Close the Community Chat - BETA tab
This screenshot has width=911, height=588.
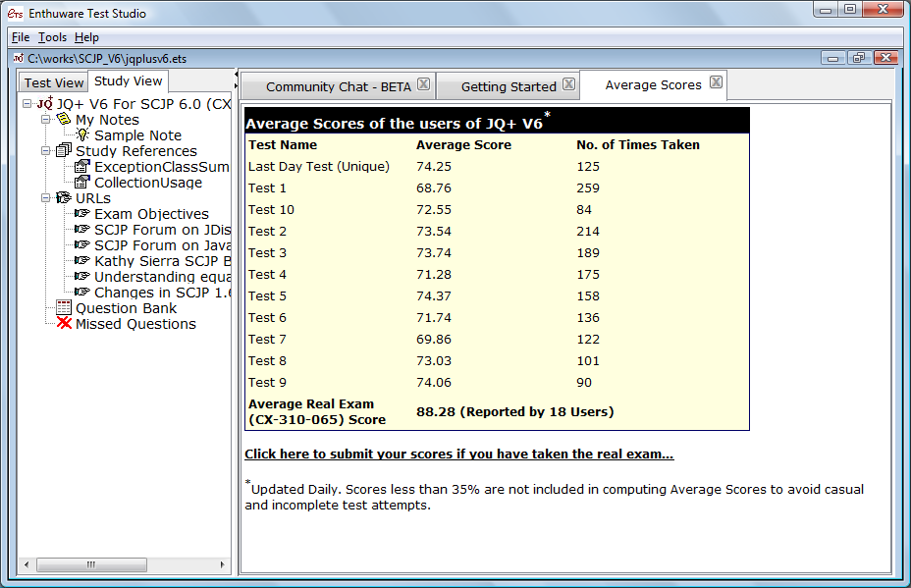pyautogui.click(x=423, y=83)
